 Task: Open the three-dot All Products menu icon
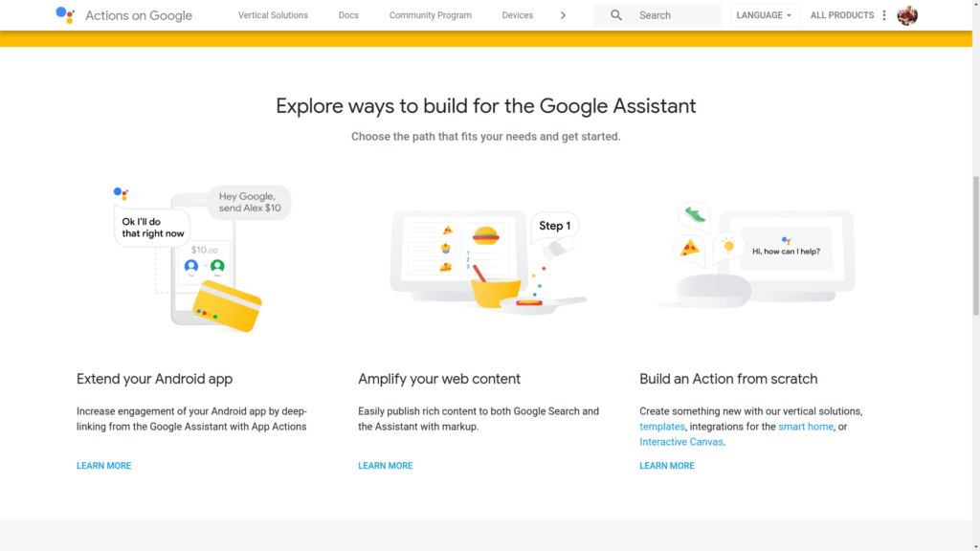point(883,15)
